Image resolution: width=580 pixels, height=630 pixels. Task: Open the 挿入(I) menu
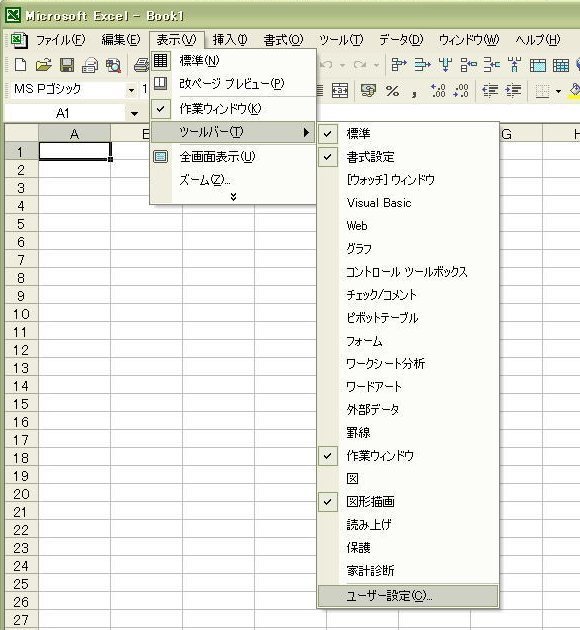[x=230, y=40]
